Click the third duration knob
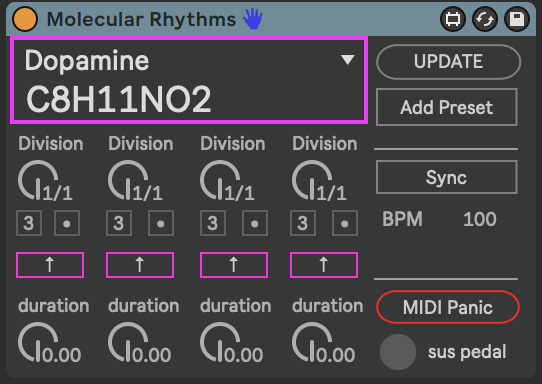Viewport: 542px width, 384px height. pos(220,342)
